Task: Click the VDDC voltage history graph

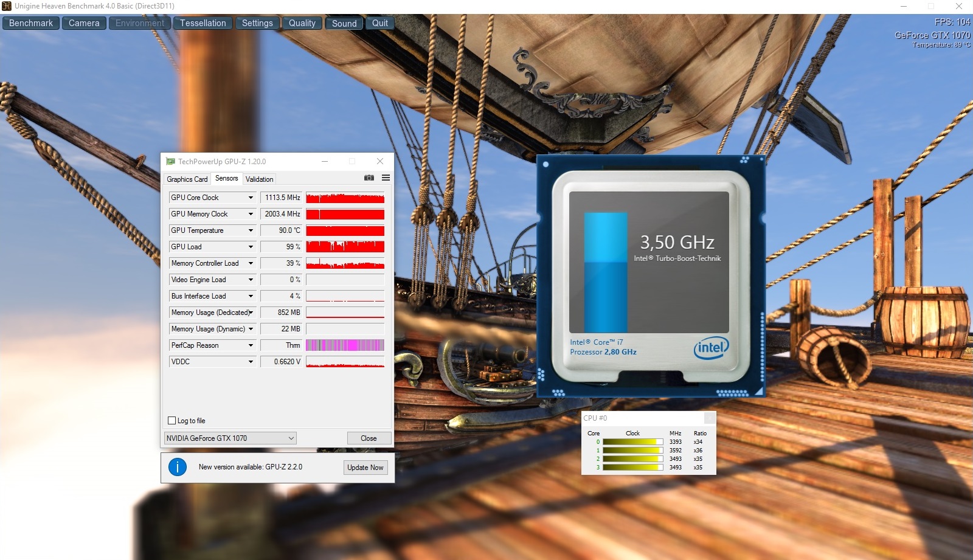Action: (x=345, y=362)
